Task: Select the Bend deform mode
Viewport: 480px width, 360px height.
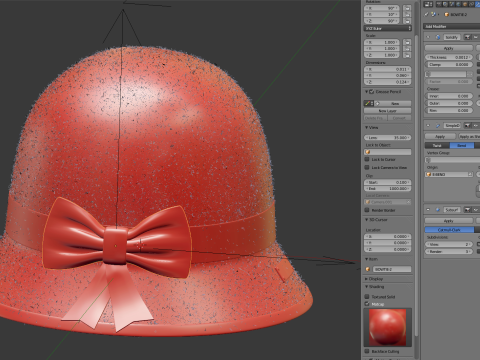Action: pyautogui.click(x=462, y=146)
